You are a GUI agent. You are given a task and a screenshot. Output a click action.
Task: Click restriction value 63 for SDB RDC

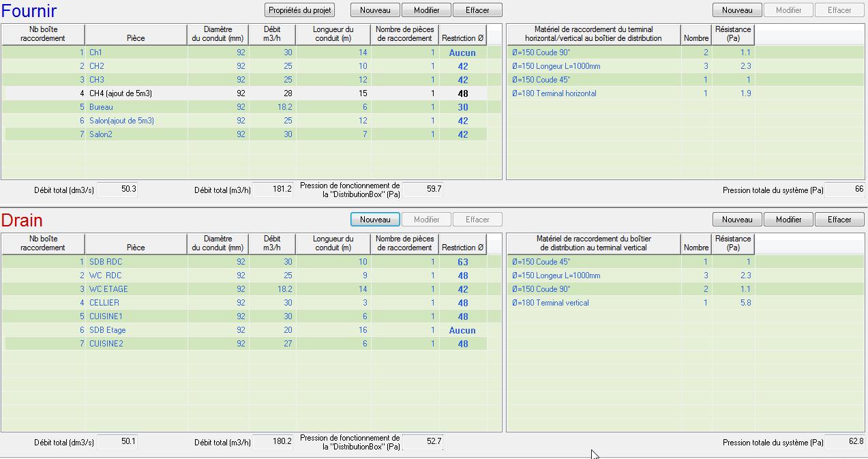[463, 262]
